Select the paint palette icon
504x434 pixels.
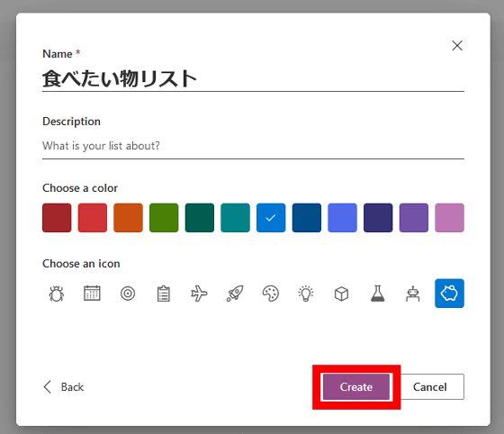[271, 294]
